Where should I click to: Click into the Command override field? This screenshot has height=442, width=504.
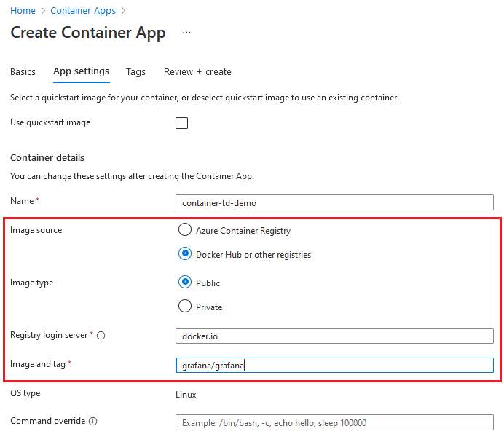point(334,423)
